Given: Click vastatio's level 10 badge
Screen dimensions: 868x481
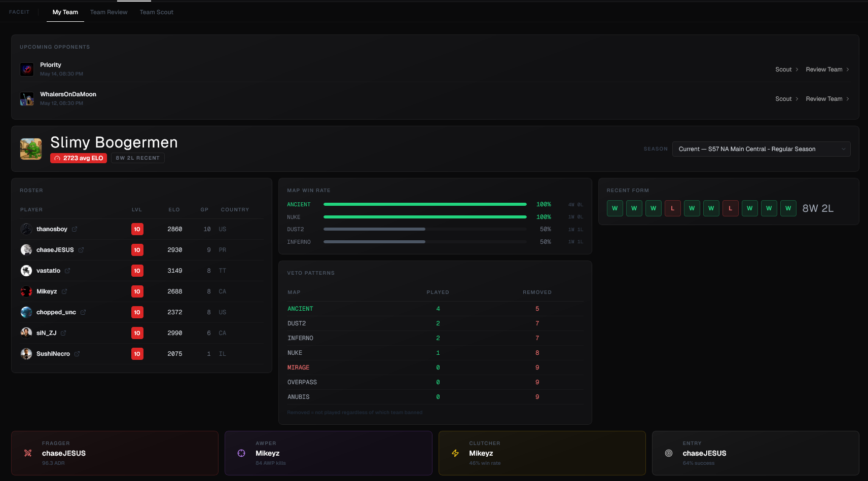Looking at the screenshot, I should point(137,271).
